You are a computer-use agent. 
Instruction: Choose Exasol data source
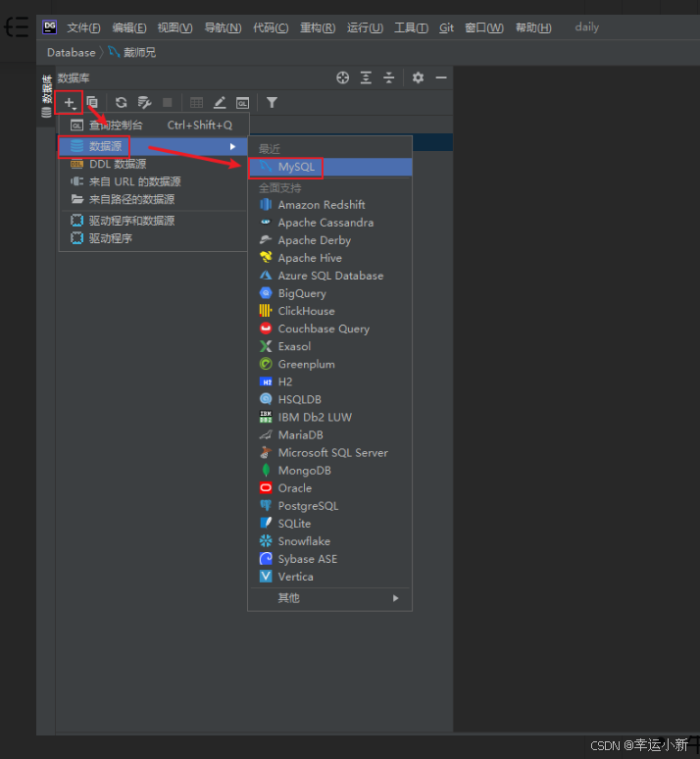(330, 346)
